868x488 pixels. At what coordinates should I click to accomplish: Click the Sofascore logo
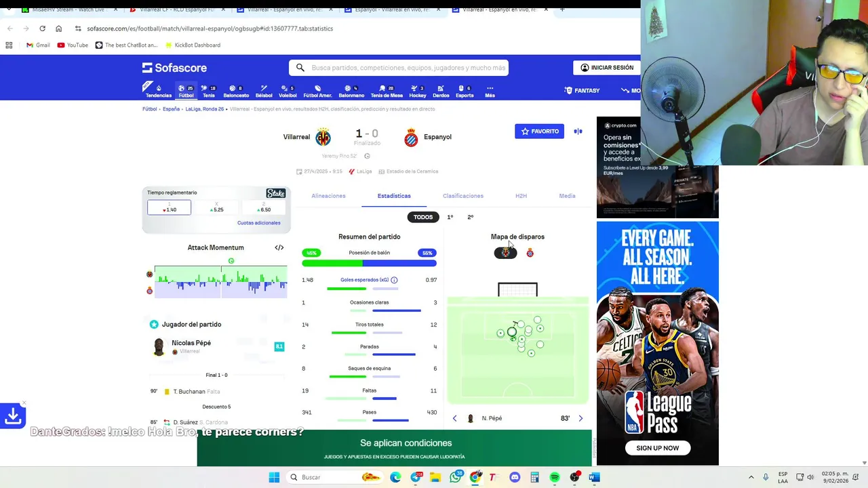coord(174,68)
